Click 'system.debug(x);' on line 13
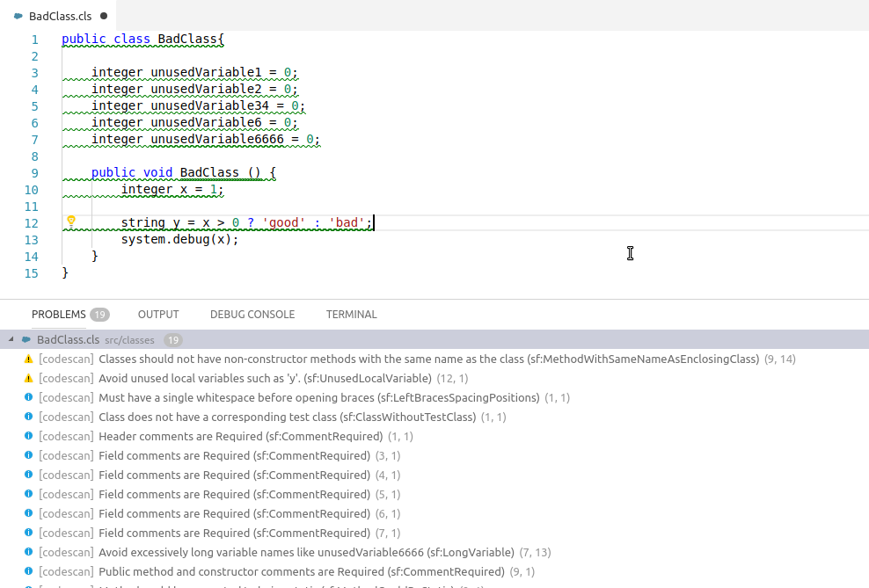Image resolution: width=869 pixels, height=588 pixels. pos(180,239)
